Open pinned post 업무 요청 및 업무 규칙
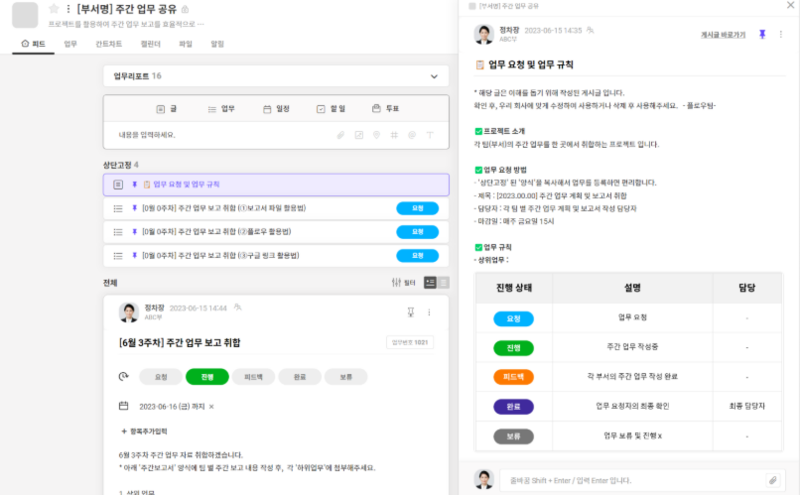 click(276, 185)
